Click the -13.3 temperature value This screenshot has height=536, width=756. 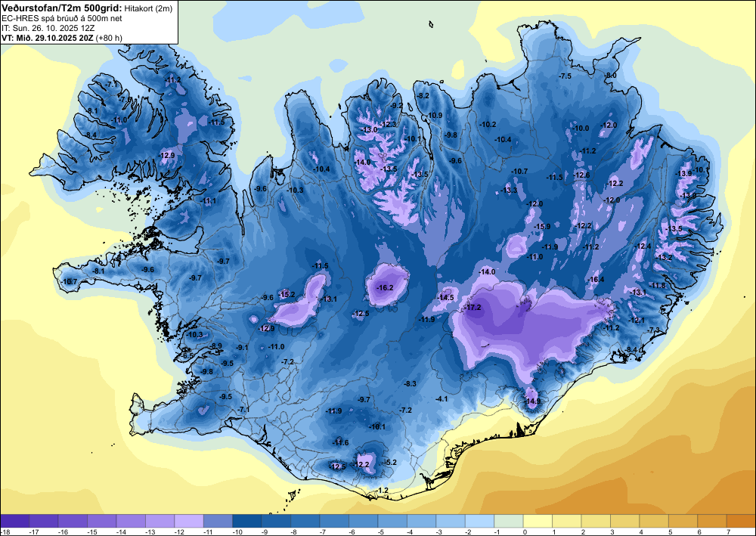[509, 191]
